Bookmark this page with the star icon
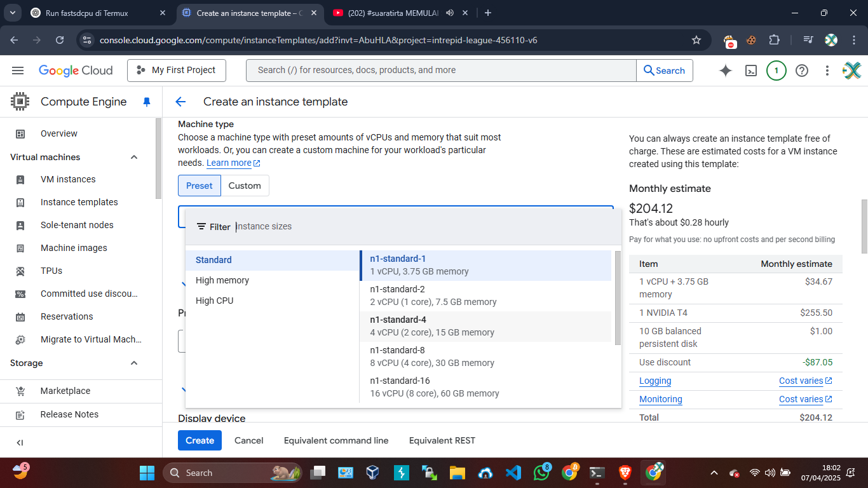The height and width of the screenshot is (488, 868). pos(696,40)
